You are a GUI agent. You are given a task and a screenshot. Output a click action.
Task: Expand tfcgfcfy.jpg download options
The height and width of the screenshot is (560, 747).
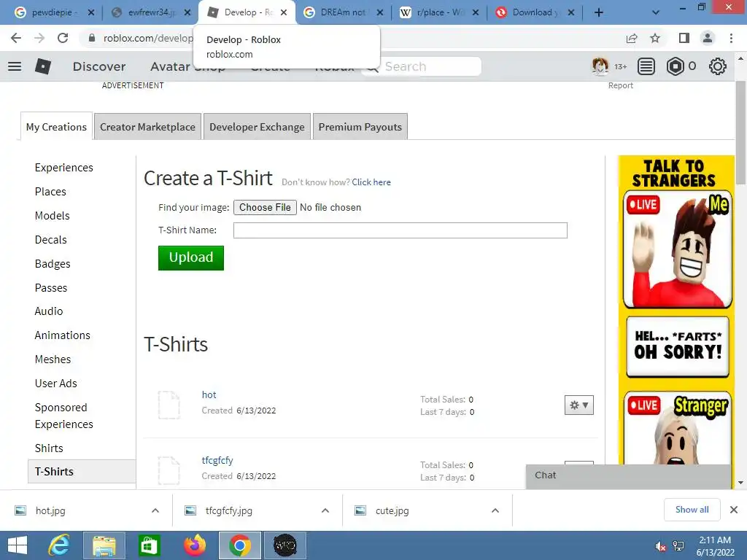click(x=325, y=510)
